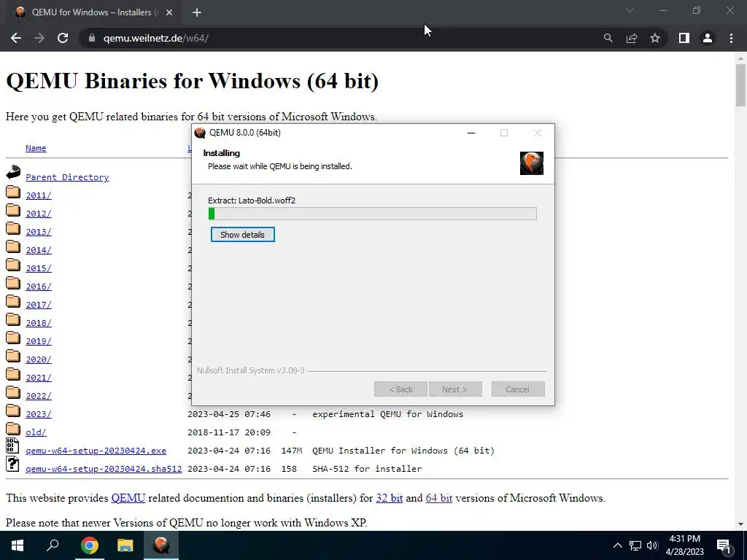Follow the 32 bit link
Screen dimensions: 747x560
(390, 498)
